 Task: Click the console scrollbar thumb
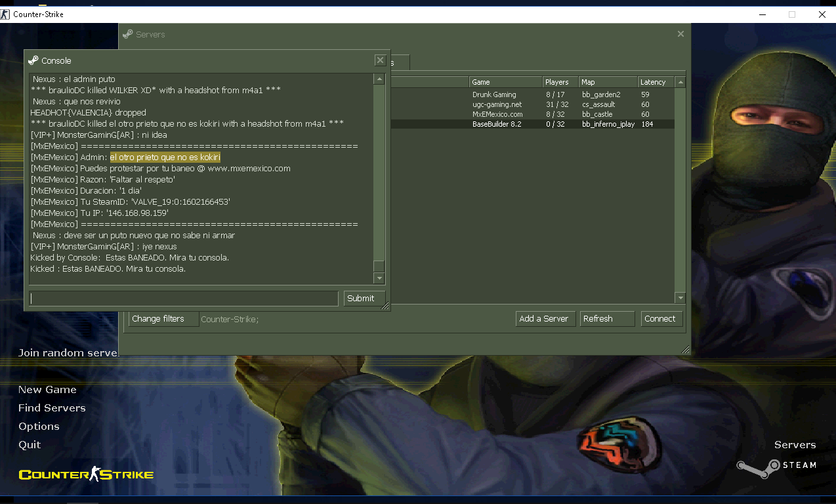tap(379, 266)
